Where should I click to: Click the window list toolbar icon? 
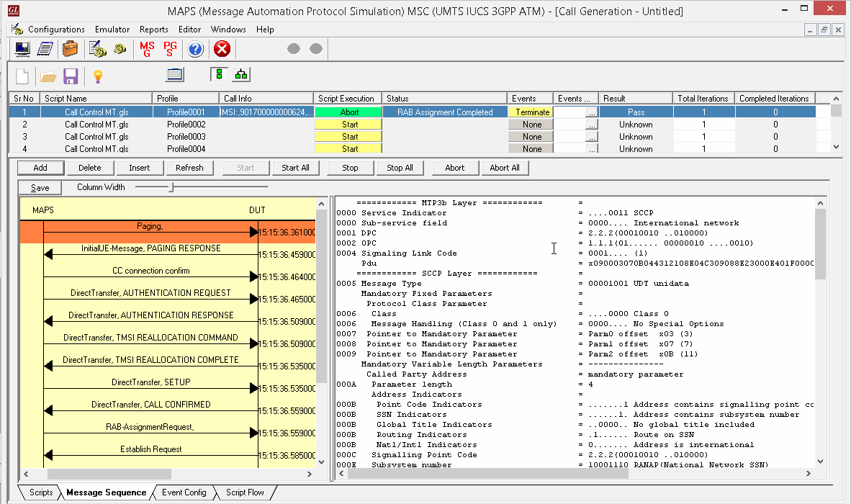[175, 75]
